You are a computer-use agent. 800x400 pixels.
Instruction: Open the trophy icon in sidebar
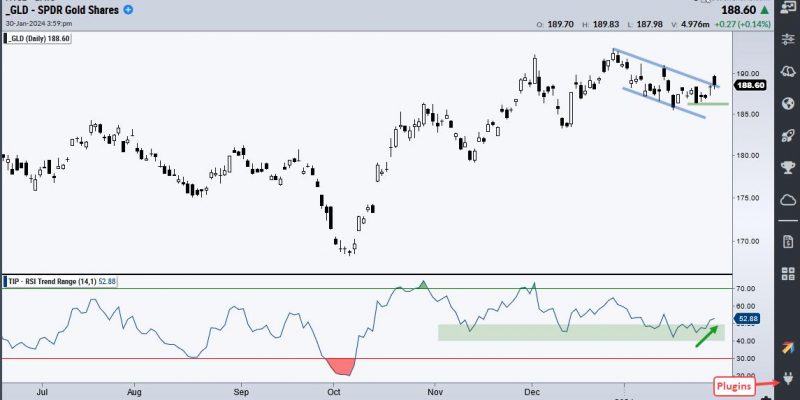coord(788,167)
